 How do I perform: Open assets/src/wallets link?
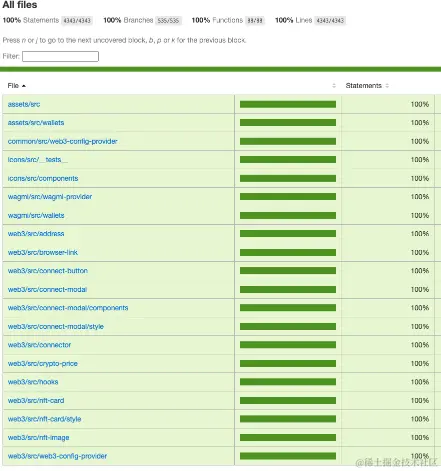36,123
